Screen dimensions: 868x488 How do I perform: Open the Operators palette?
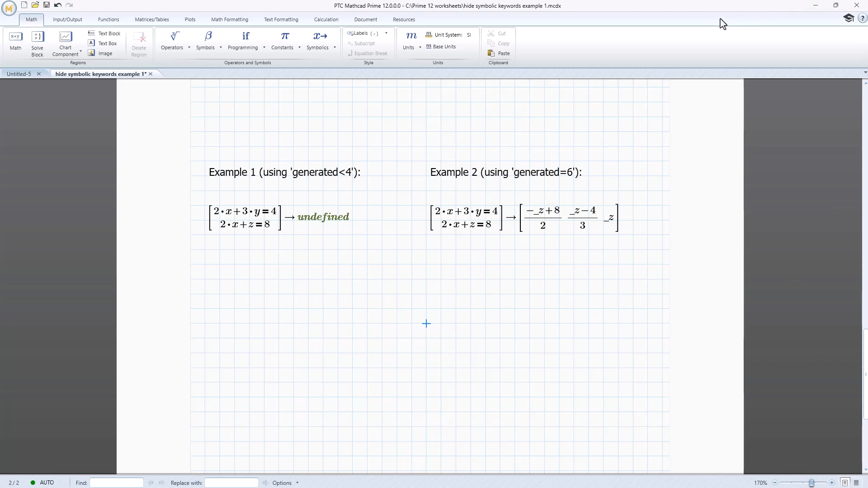172,41
